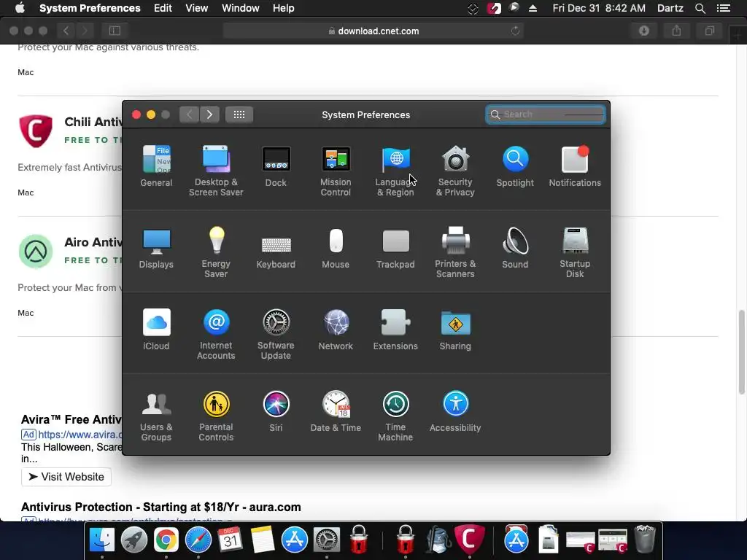Show all Safari tabs overview
The width and height of the screenshot is (747, 560).
tap(709, 31)
